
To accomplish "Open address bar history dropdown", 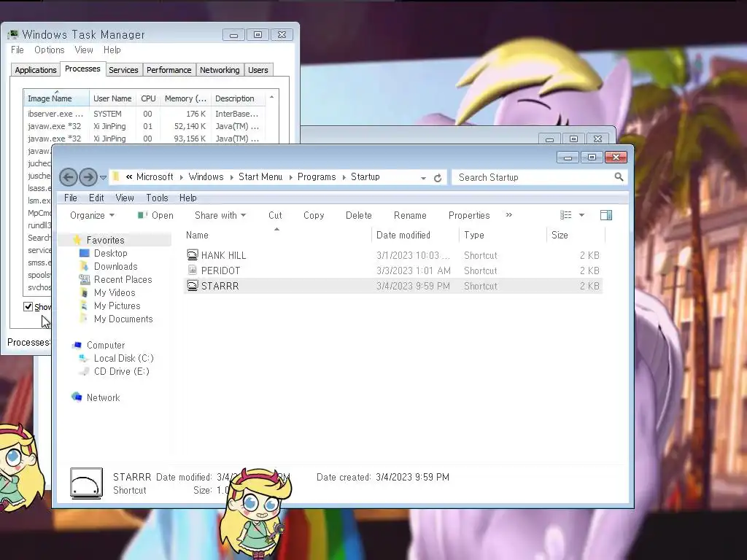I will (x=423, y=178).
